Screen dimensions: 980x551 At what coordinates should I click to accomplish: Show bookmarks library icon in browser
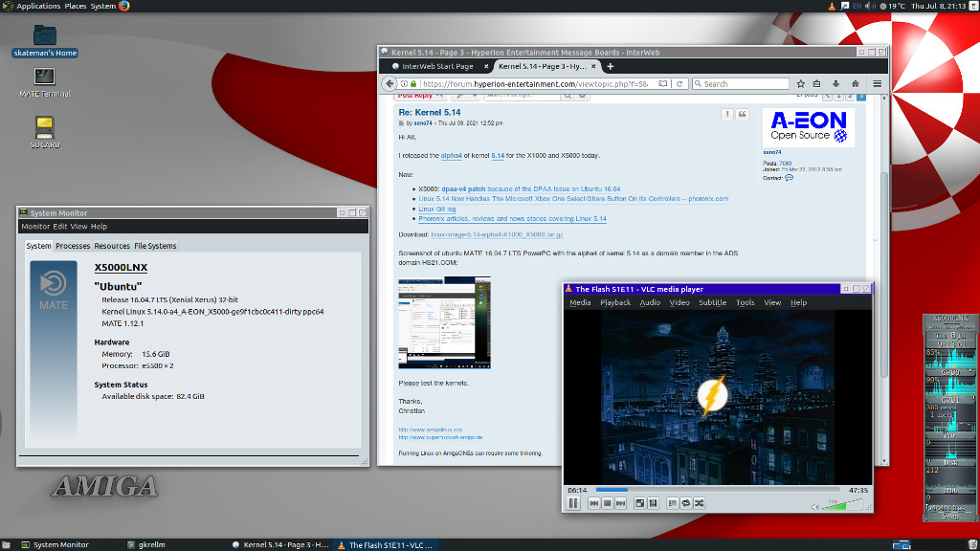(817, 84)
